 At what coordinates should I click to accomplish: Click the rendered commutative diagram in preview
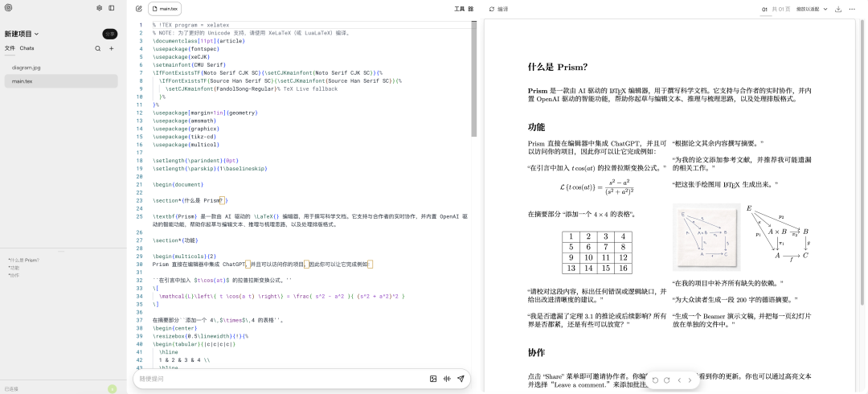tap(777, 233)
